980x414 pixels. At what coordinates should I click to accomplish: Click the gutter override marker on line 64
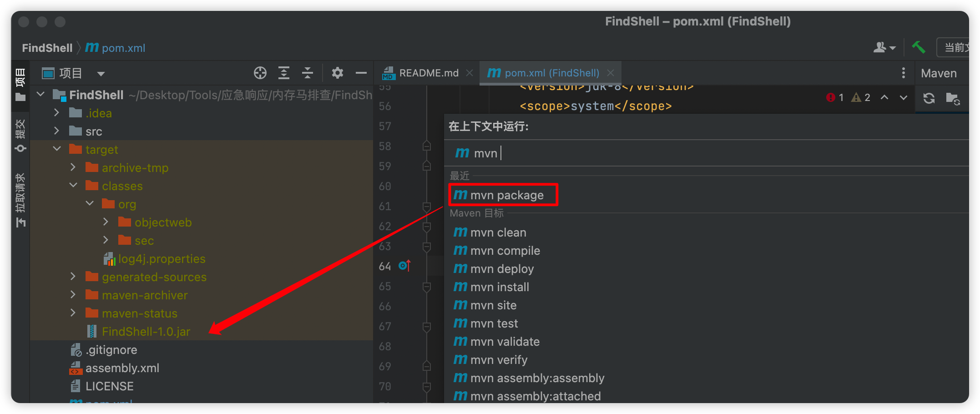(404, 266)
